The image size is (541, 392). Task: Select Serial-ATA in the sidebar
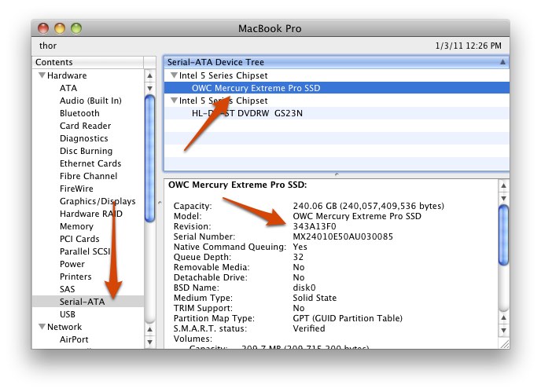(87, 302)
